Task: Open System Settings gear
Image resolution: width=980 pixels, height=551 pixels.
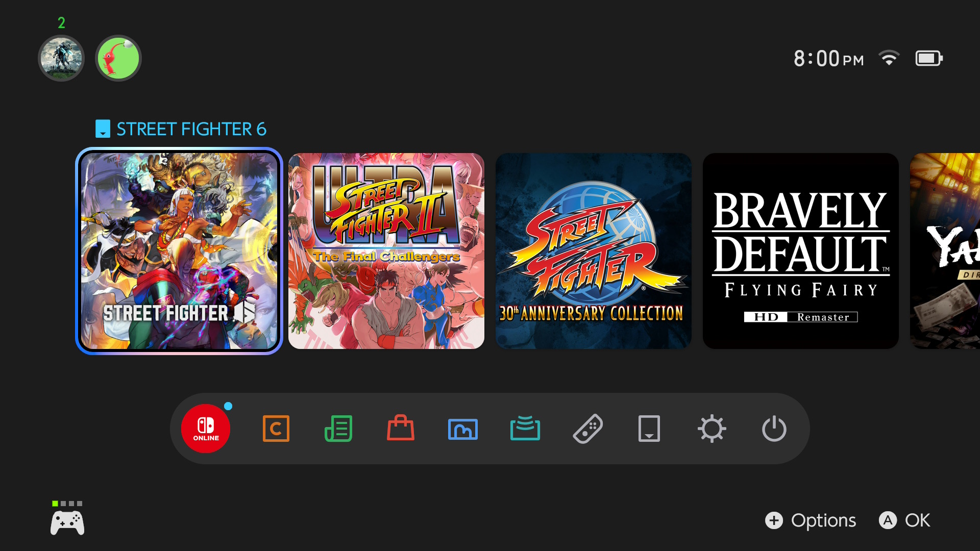Action: (x=712, y=429)
